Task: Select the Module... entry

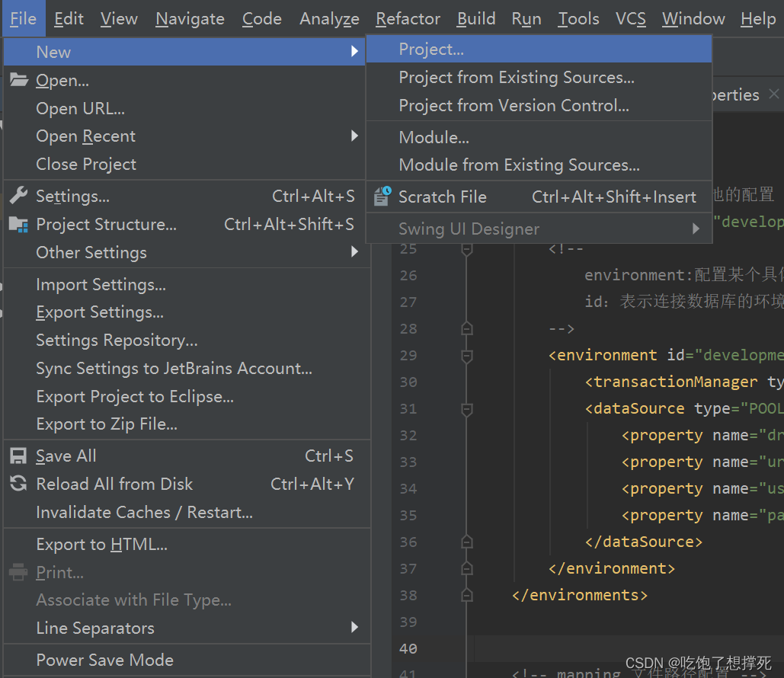Action: click(539, 137)
